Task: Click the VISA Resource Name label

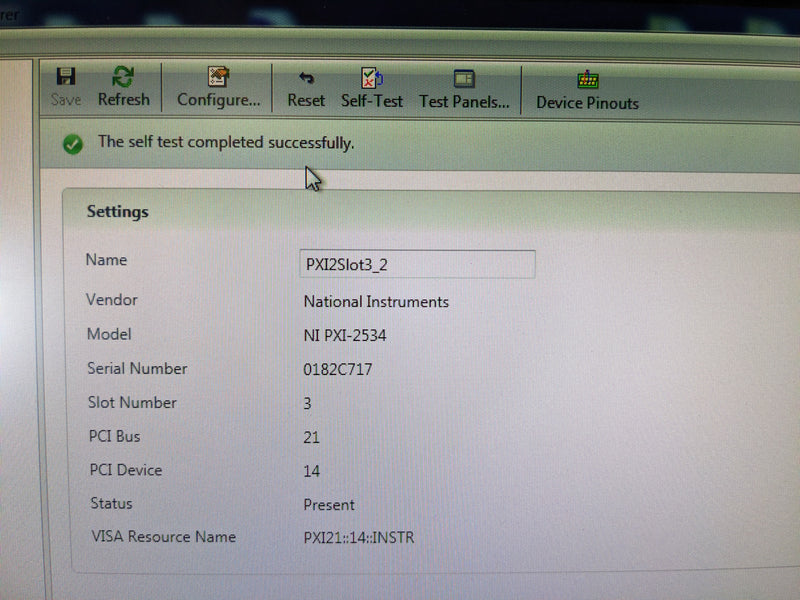Action: (163, 537)
